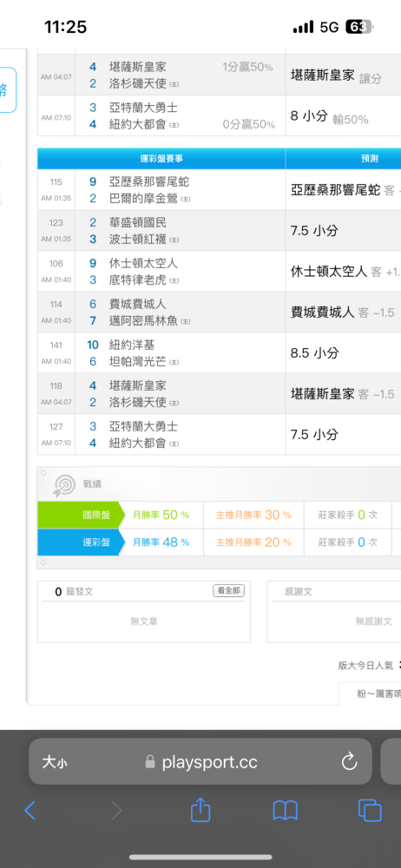The width and height of the screenshot is (401, 868).
Task: Tap the 運彩盤賽事 column header
Action: point(161,158)
